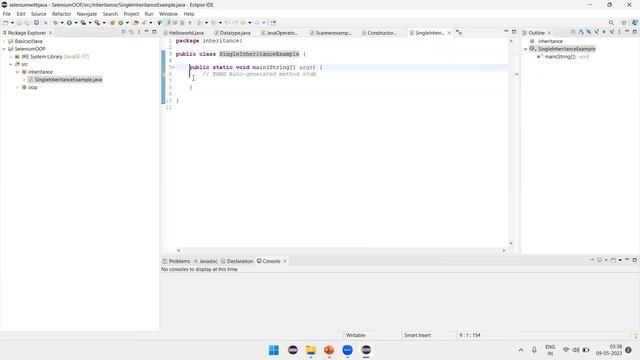Click the editor vertical scrollbar
This screenshot has width=640, height=360.
click(x=511, y=142)
